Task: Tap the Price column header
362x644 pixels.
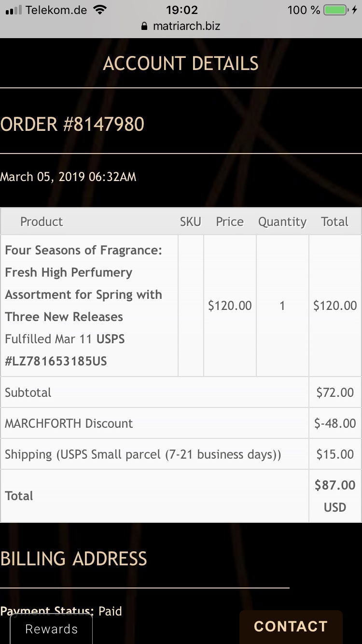Action: click(230, 222)
